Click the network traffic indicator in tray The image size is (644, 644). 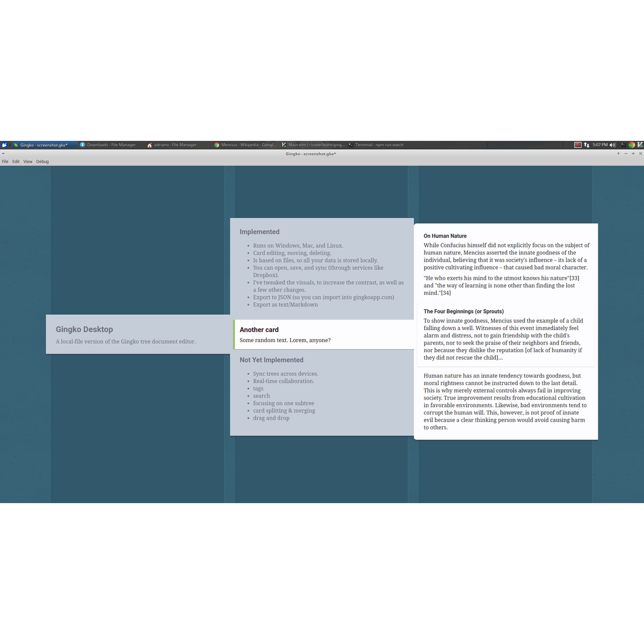point(587,145)
